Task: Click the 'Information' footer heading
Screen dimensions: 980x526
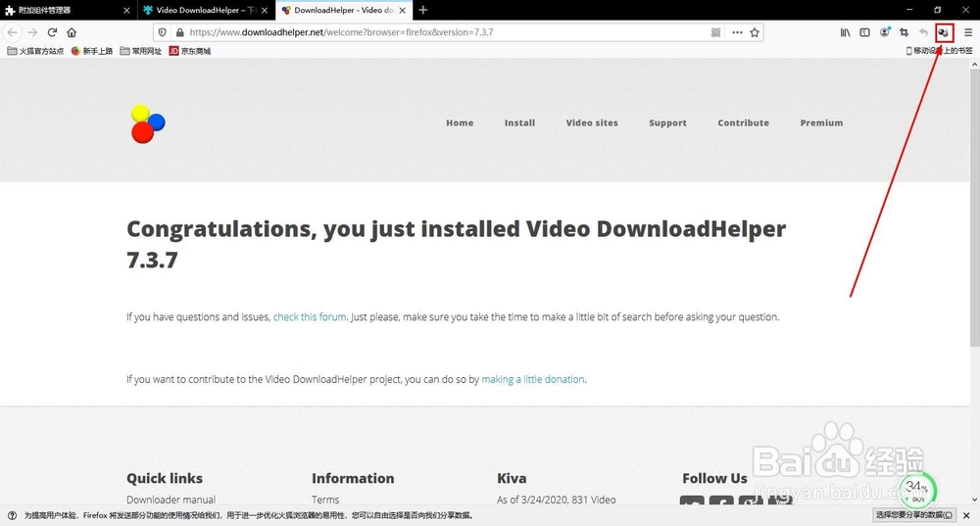Action: coord(353,479)
